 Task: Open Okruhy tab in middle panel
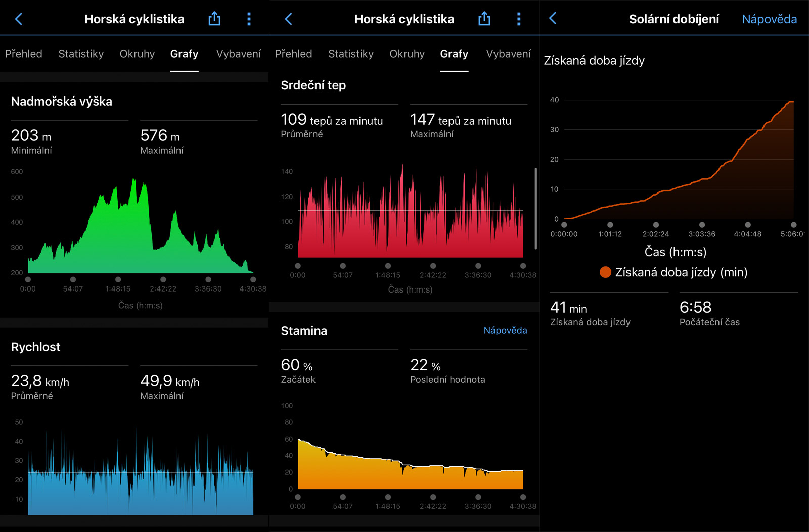tap(407, 54)
